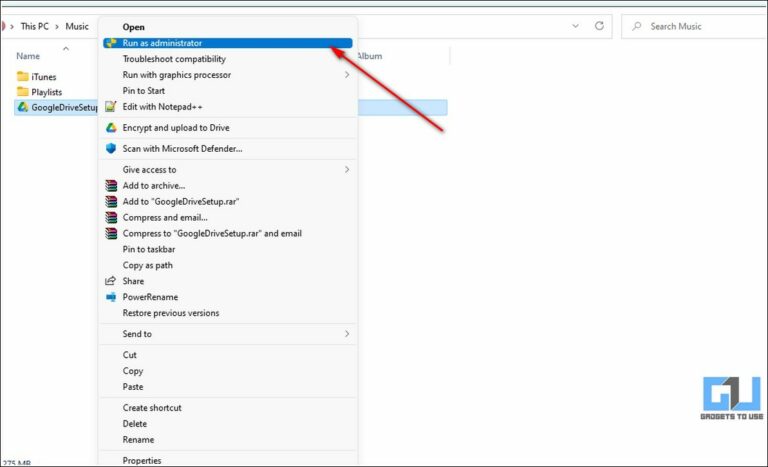
Task: Click the GoogleDriveSetup file icon
Action: coord(23,107)
